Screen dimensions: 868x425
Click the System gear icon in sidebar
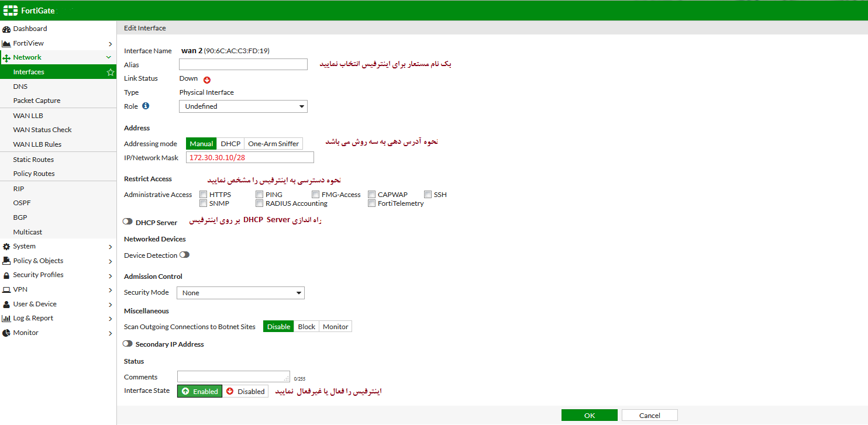6,247
